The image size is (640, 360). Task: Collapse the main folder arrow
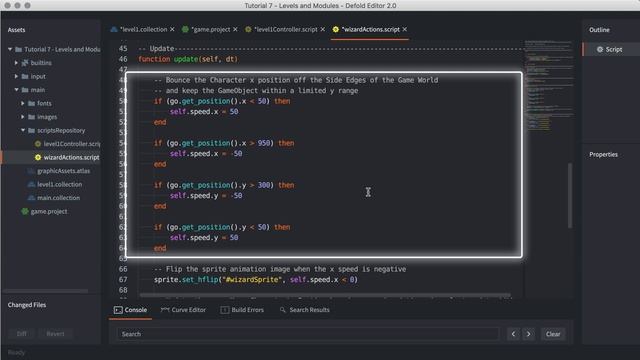pos(16,90)
